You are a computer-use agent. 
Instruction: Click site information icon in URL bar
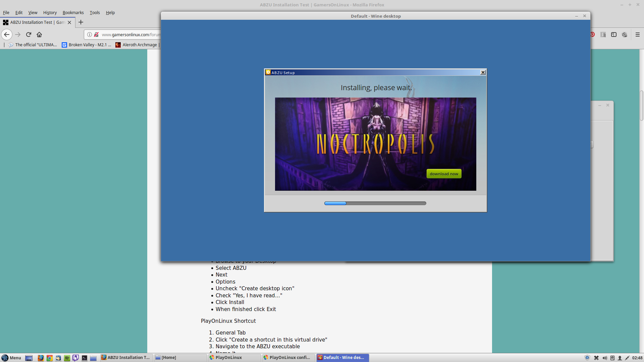(90, 35)
